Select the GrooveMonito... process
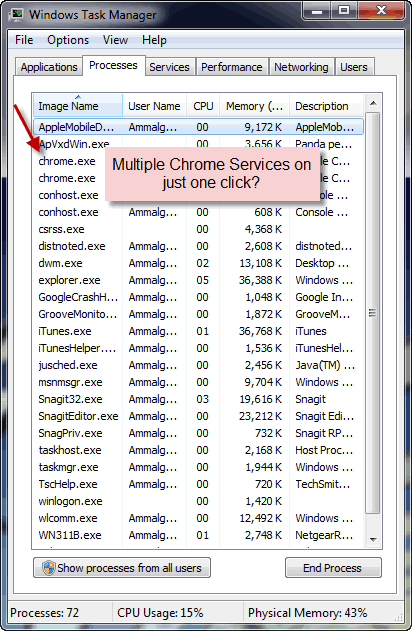Screen dimensions: 412x631 (199, 314)
